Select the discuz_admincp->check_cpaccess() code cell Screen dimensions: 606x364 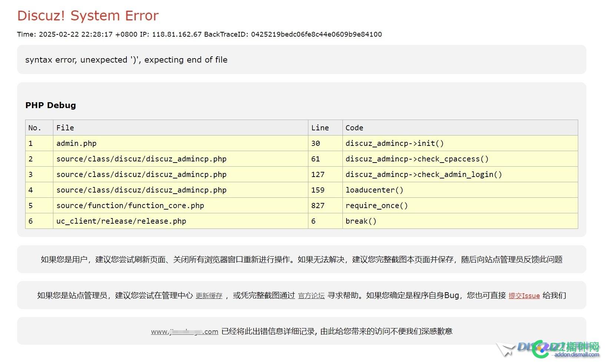[460, 159]
